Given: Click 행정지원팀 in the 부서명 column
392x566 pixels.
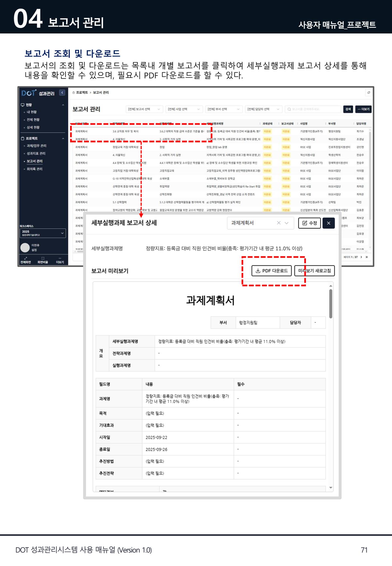Looking at the screenshot, I should coord(335,131).
